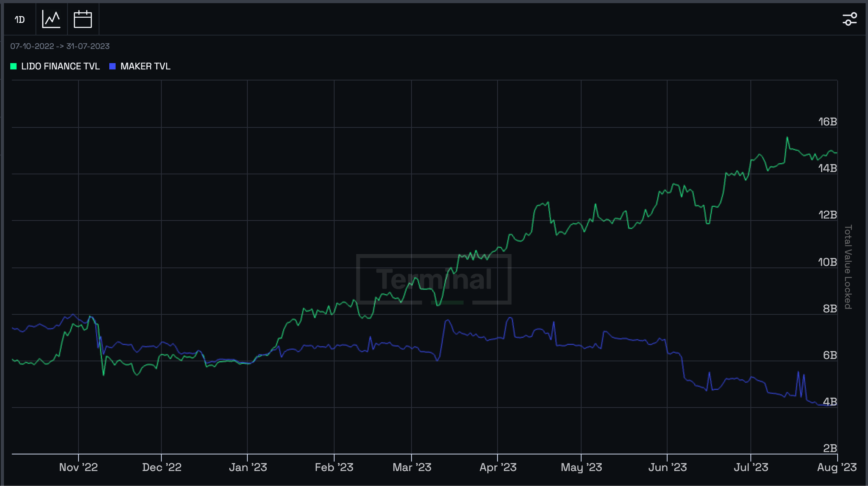Click the 2B y-axis value
The height and width of the screenshot is (486, 868).
[x=830, y=448]
